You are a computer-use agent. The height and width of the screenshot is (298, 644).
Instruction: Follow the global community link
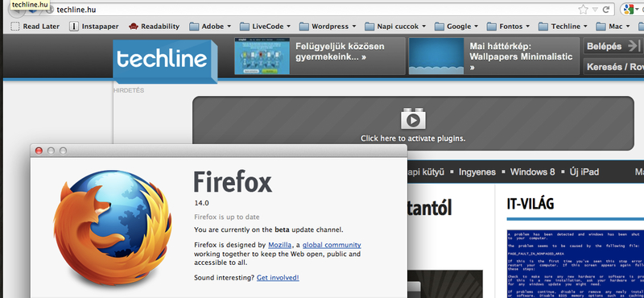[332, 245]
